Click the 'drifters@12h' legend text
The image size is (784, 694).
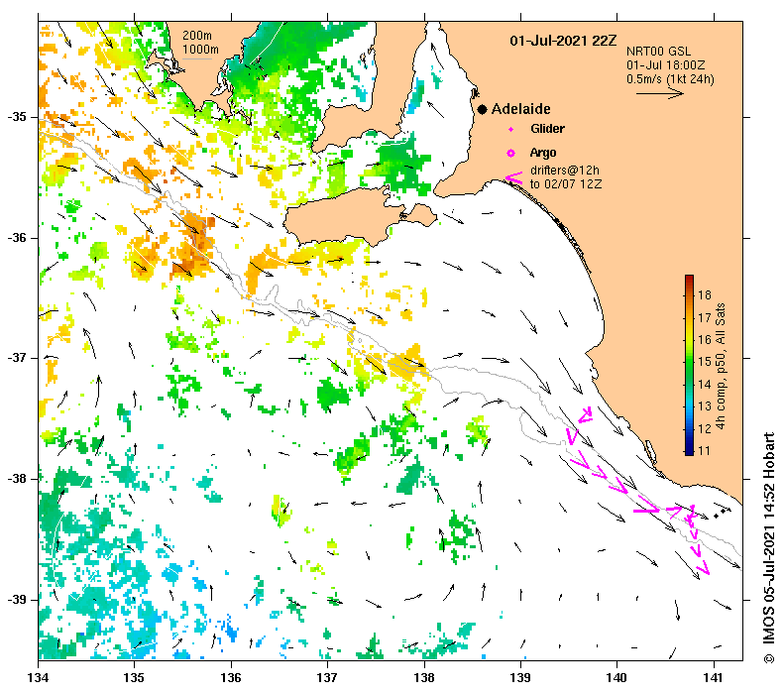point(565,171)
